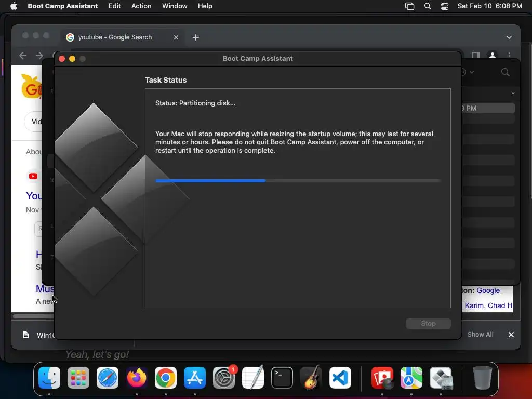The height and width of the screenshot is (399, 532).
Task: Click the Status: Partitioning disk text
Action: [x=195, y=103]
